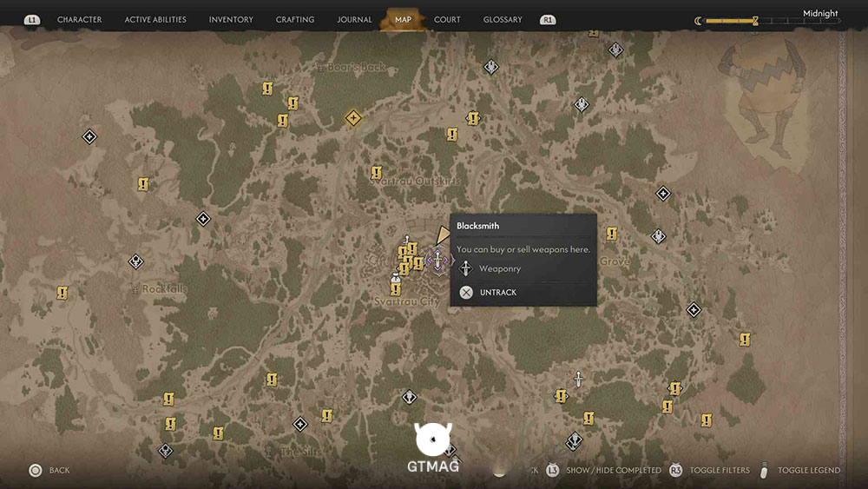Screen dimensions: 868x489
Task: Select quest marker directly above the Grove label
Action: point(612,233)
